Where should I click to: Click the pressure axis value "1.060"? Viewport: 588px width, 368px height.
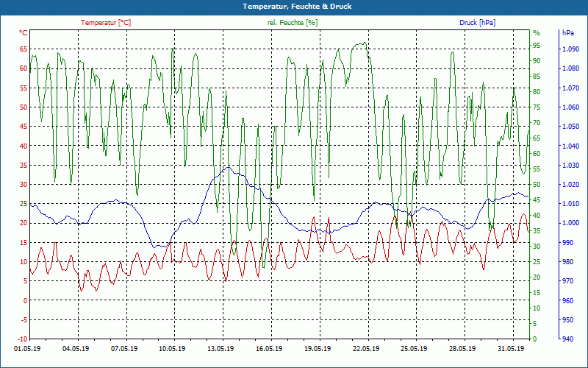coord(571,107)
